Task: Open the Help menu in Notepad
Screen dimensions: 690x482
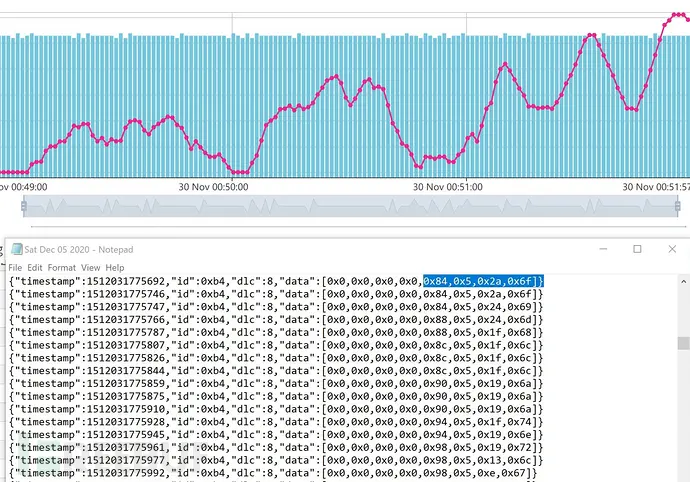Action: [x=115, y=268]
